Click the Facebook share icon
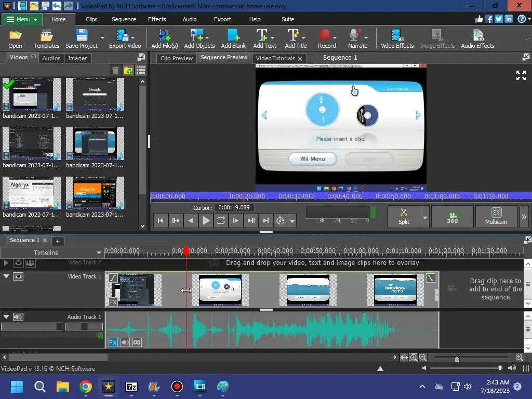 [488, 19]
